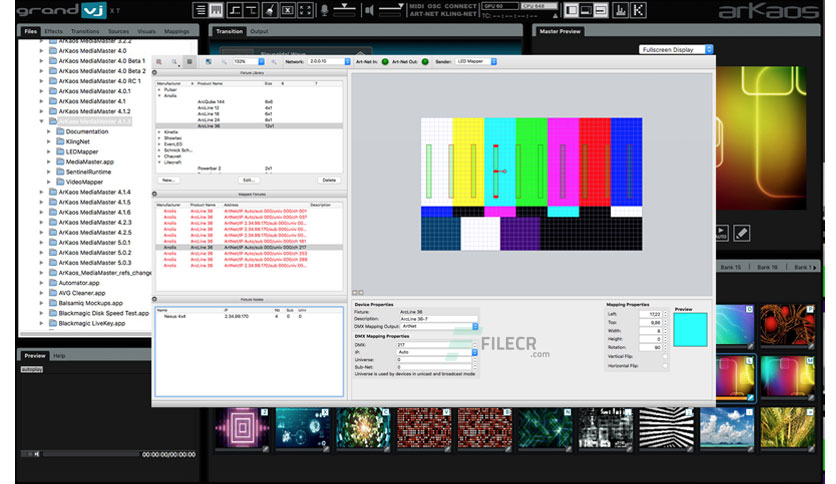Open the 132% zoom level dropdown
The image size is (836, 484).
[248, 62]
